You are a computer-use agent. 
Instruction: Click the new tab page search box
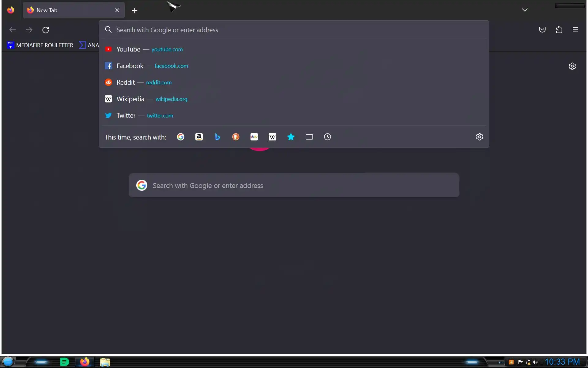coord(294,186)
